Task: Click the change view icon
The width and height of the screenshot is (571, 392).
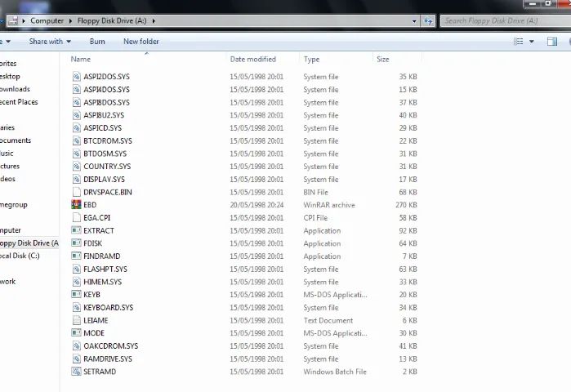Action: point(519,42)
